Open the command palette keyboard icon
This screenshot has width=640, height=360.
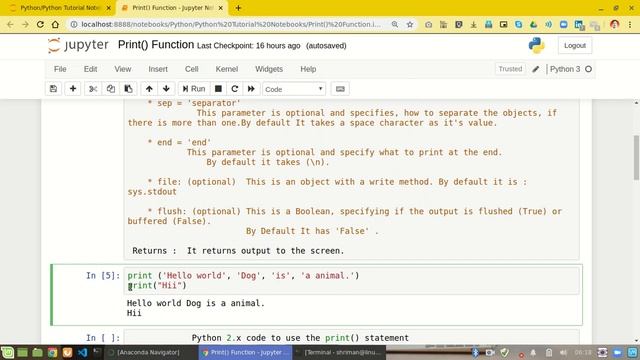click(340, 89)
